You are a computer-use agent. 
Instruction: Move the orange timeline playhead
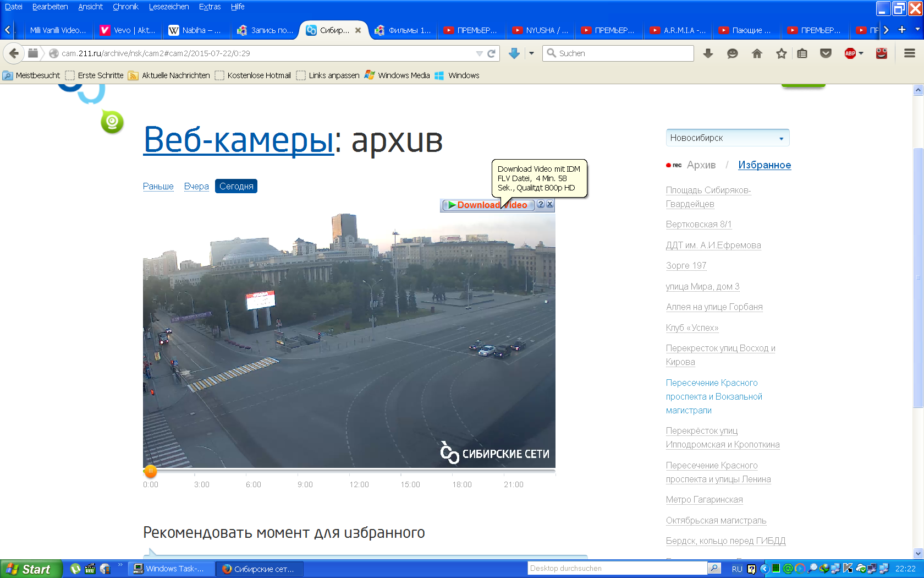[x=150, y=472]
